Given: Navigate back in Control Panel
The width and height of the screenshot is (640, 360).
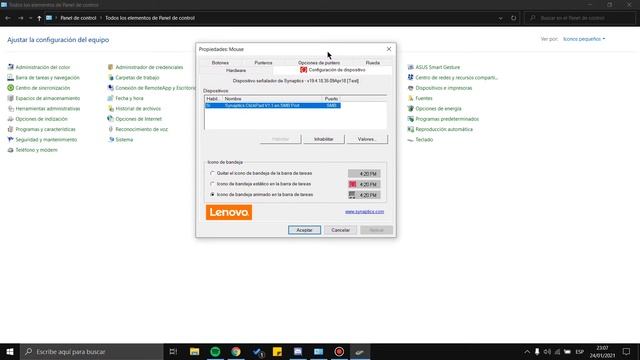Looking at the screenshot, I should click(x=8, y=18).
